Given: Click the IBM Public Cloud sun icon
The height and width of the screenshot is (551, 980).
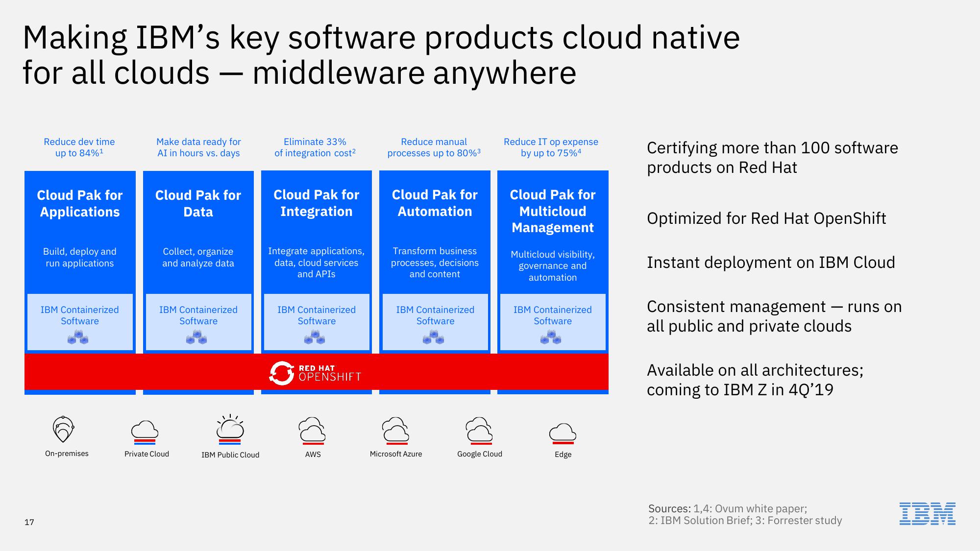Looking at the screenshot, I should 230,429.
